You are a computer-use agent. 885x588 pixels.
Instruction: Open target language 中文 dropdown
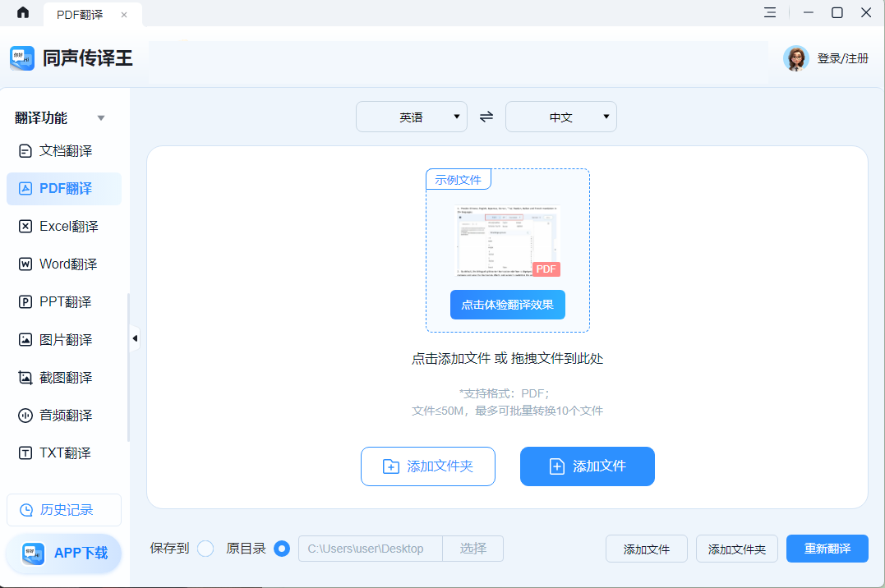561,117
